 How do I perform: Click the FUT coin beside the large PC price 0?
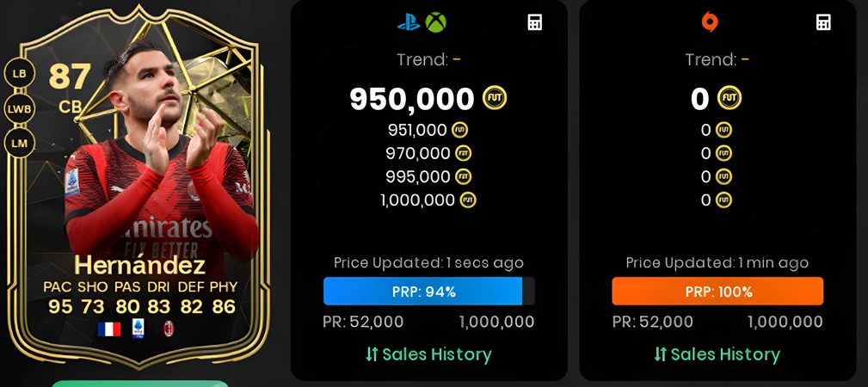pyautogui.click(x=729, y=98)
